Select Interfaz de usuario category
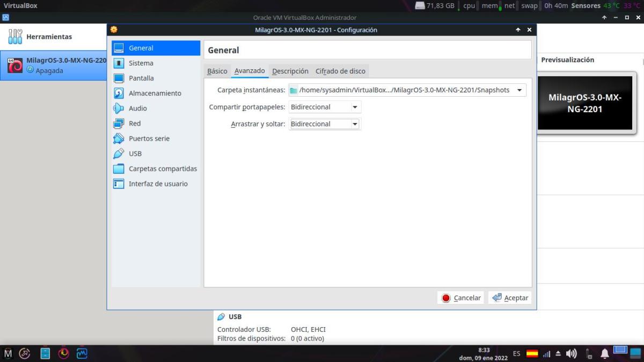Image resolution: width=644 pixels, height=362 pixels. (x=158, y=184)
